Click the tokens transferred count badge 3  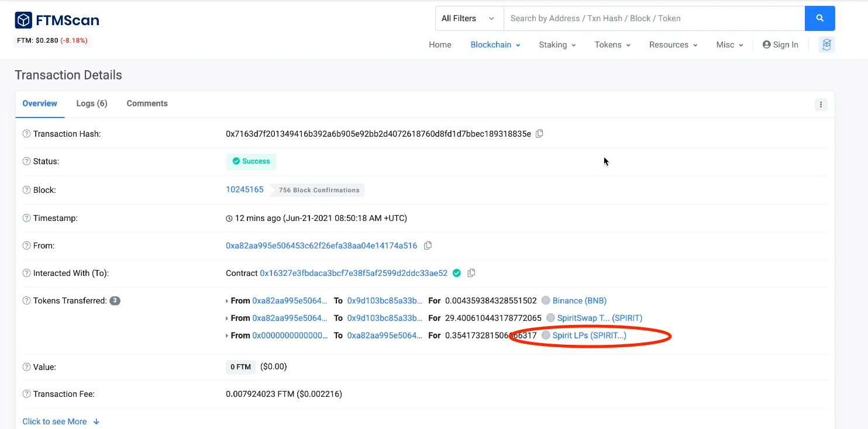pos(115,300)
